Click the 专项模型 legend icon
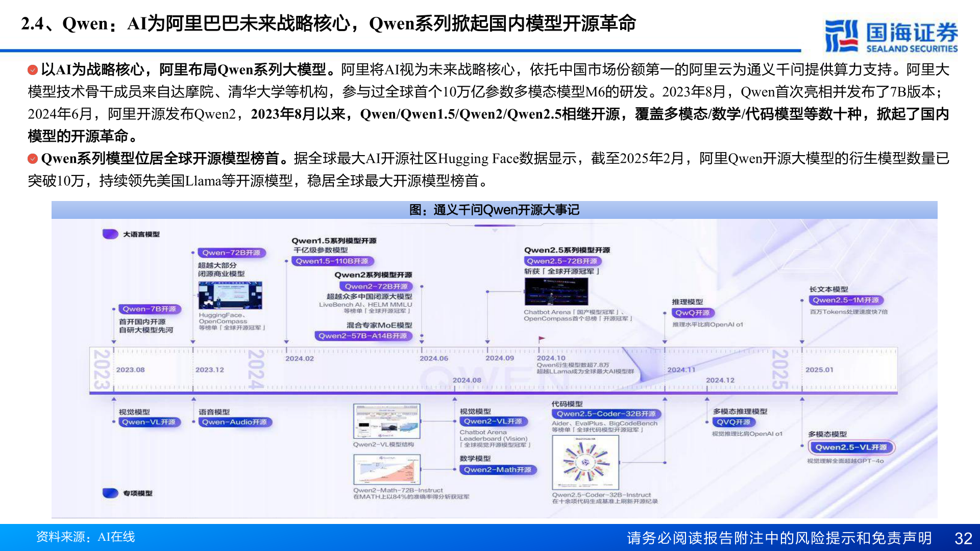Viewport: 980px width, 551px height. point(110,493)
